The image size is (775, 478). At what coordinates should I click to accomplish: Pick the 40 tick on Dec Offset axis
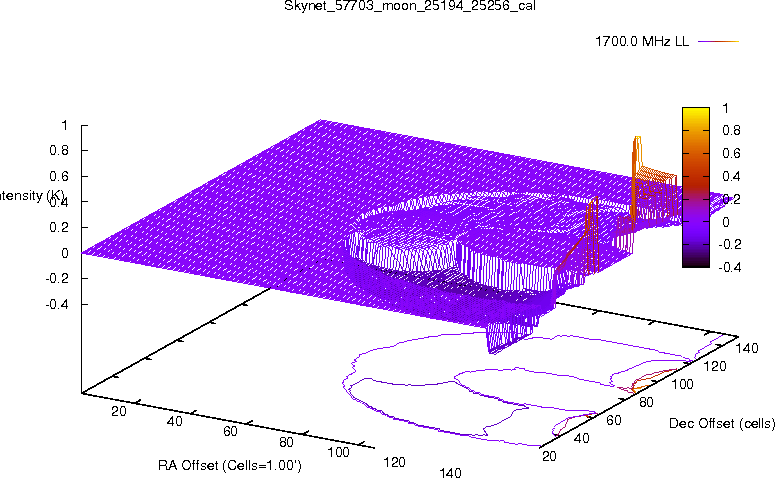click(582, 438)
